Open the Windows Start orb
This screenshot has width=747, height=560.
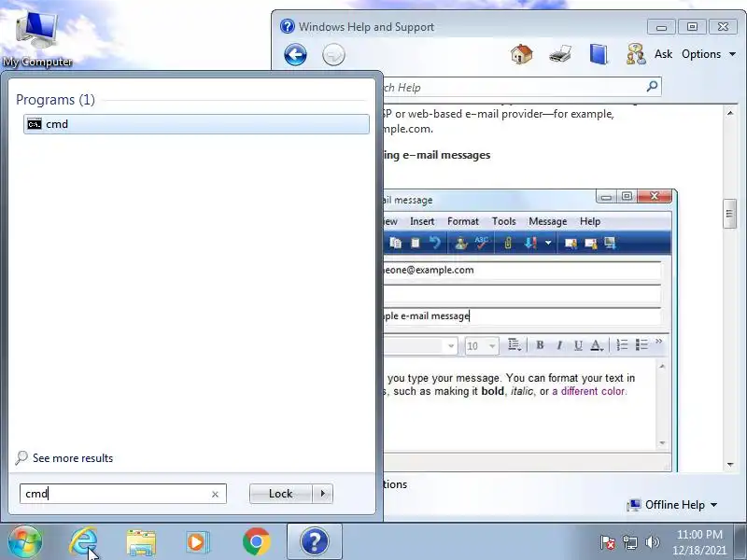[x=25, y=542]
